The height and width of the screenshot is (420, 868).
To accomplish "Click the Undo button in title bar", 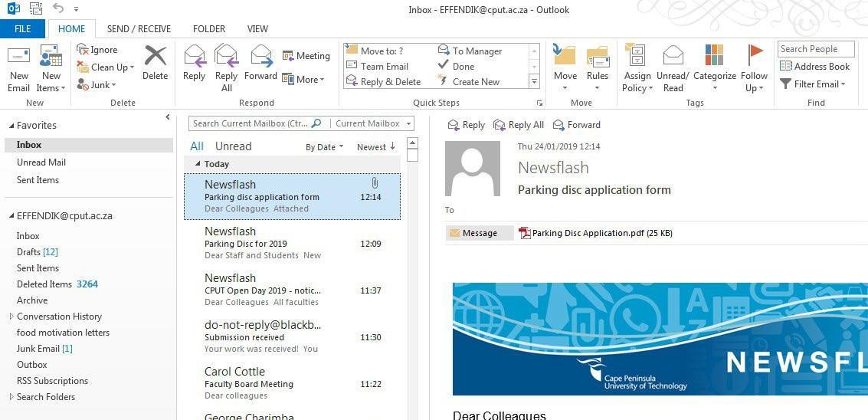I will (x=58, y=8).
